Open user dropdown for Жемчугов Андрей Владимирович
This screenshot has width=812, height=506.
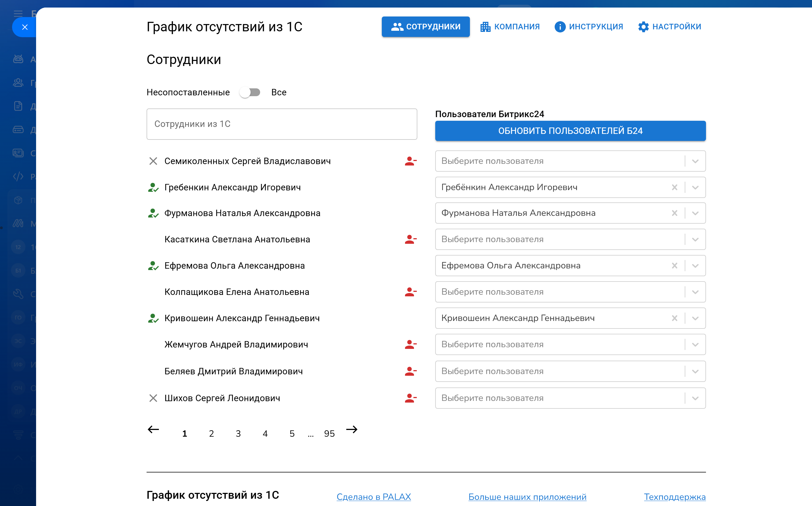point(695,344)
